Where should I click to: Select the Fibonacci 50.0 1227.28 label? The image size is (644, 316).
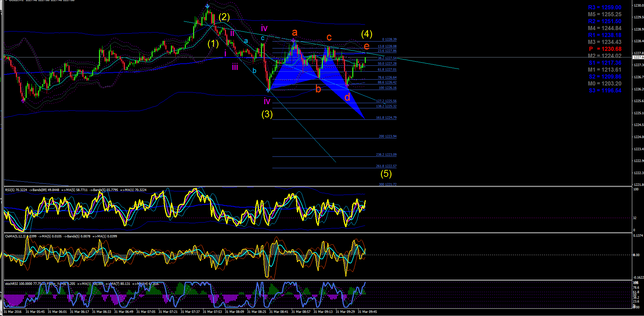(387, 64)
